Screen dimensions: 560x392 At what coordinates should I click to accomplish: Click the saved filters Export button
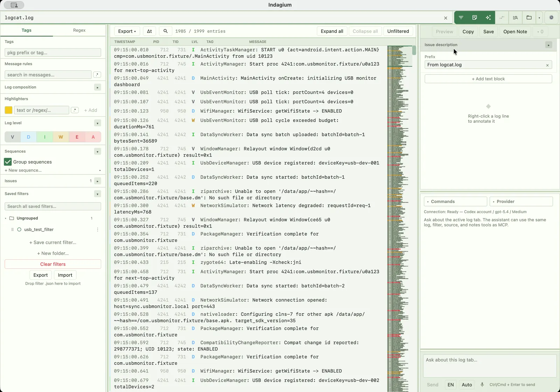tap(41, 275)
